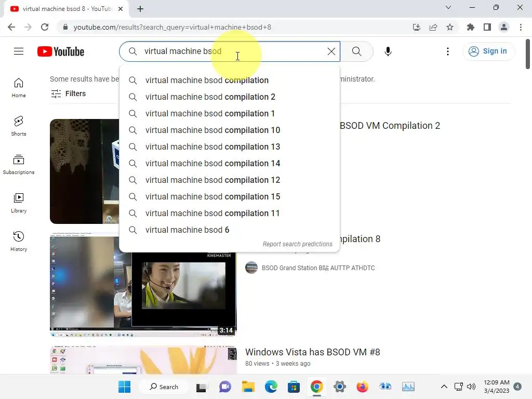The width and height of the screenshot is (532, 399).
Task: Share this page icon in address bar
Action: pyautogui.click(x=433, y=27)
